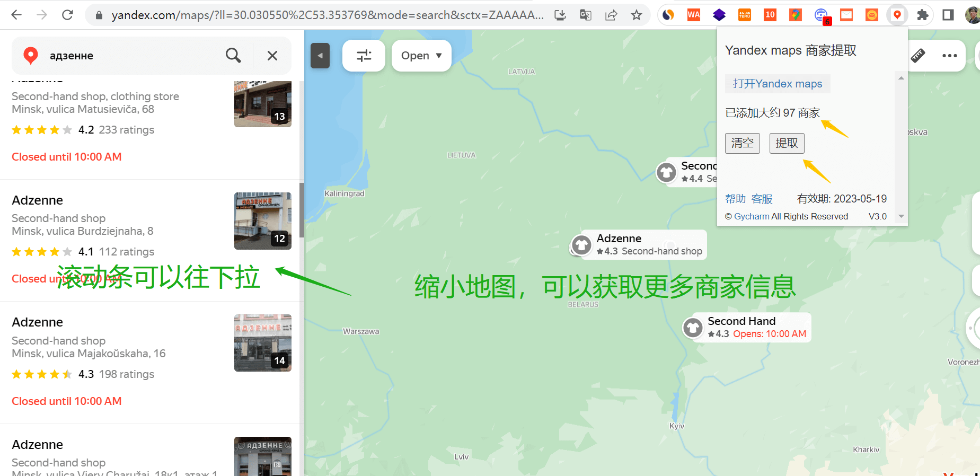Collapse the results side panel
Image resolution: width=980 pixels, height=476 pixels.
coord(320,56)
